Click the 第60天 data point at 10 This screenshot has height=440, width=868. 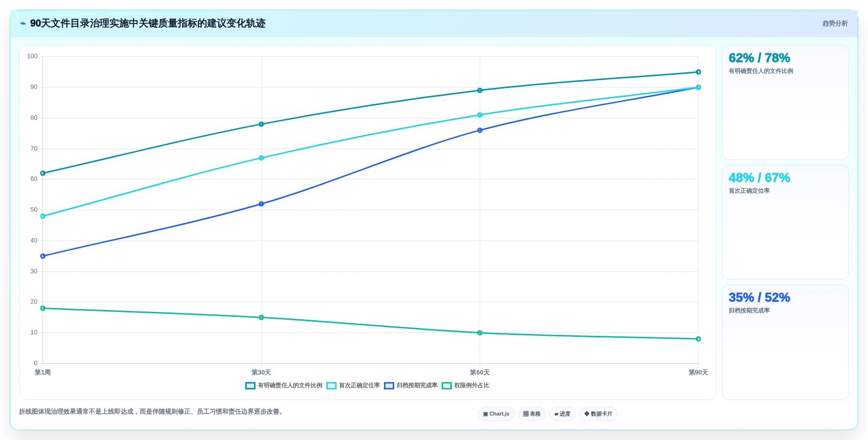tap(480, 333)
